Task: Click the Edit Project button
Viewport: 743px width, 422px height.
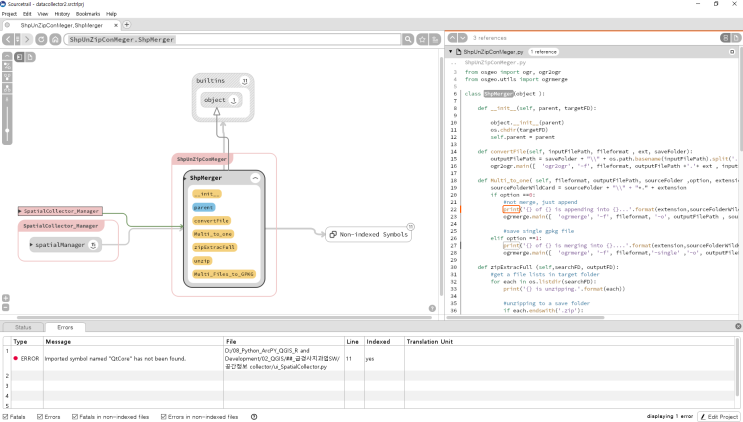Action: (719, 417)
